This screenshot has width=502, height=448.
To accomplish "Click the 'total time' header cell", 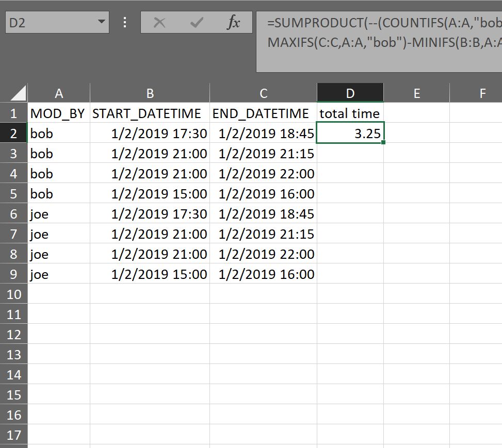I will point(350,113).
